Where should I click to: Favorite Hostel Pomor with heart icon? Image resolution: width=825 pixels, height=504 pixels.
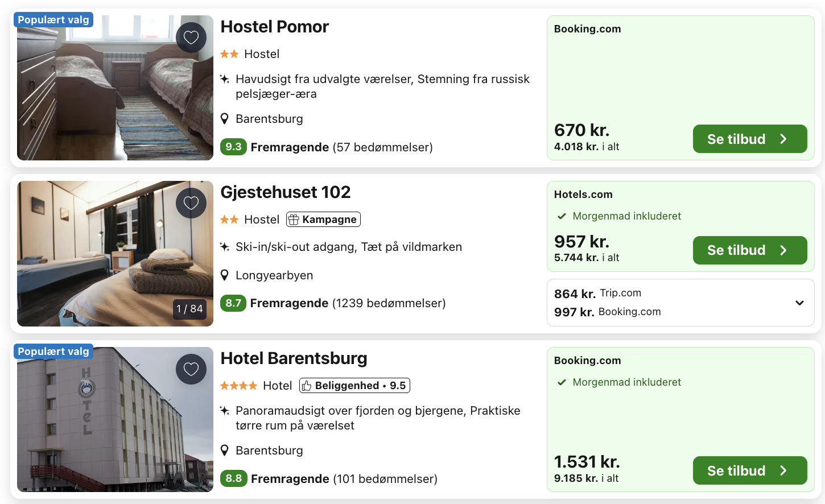191,38
